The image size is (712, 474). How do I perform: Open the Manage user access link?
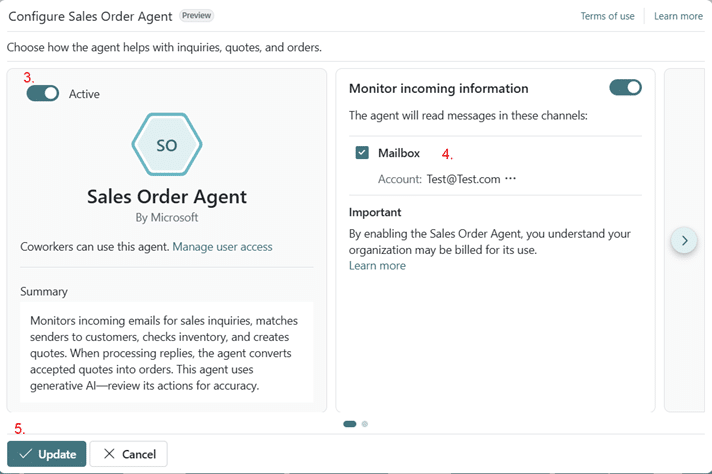pos(222,246)
